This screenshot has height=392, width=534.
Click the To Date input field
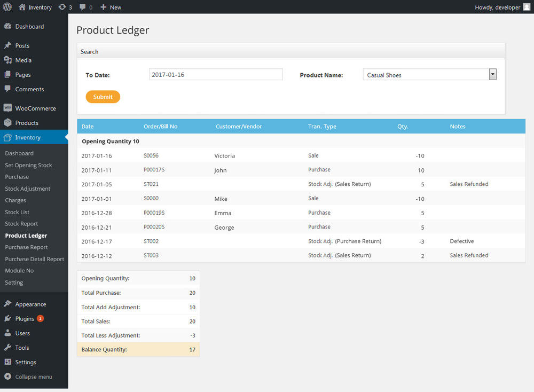[x=216, y=74]
